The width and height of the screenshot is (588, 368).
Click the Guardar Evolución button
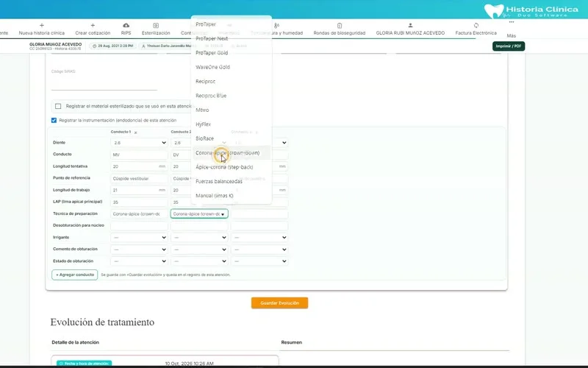point(280,303)
